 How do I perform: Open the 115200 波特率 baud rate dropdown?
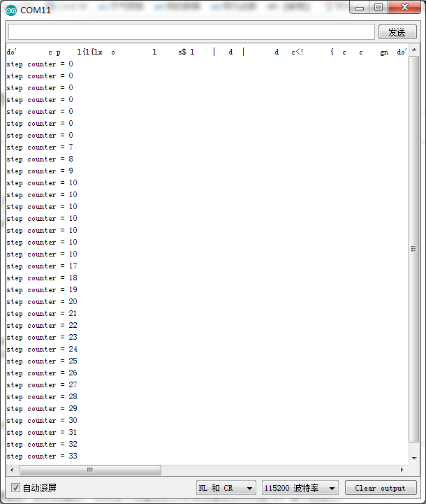(x=300, y=488)
